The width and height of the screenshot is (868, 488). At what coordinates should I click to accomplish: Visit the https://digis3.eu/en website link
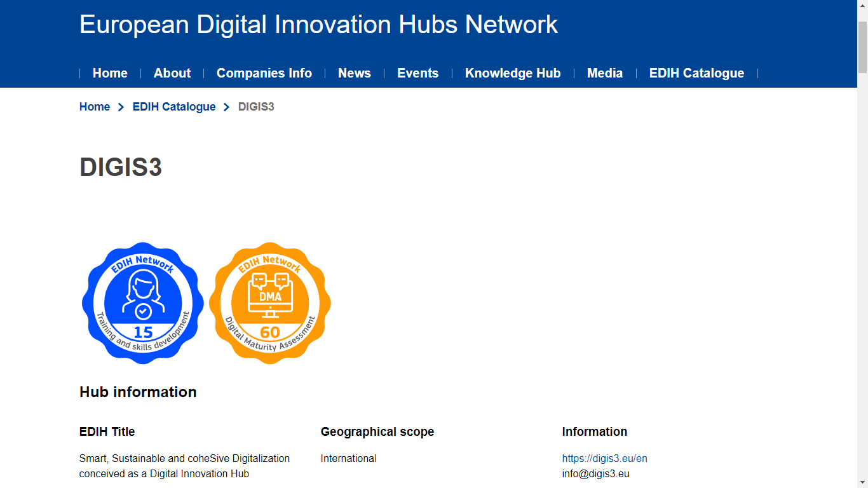pyautogui.click(x=604, y=458)
